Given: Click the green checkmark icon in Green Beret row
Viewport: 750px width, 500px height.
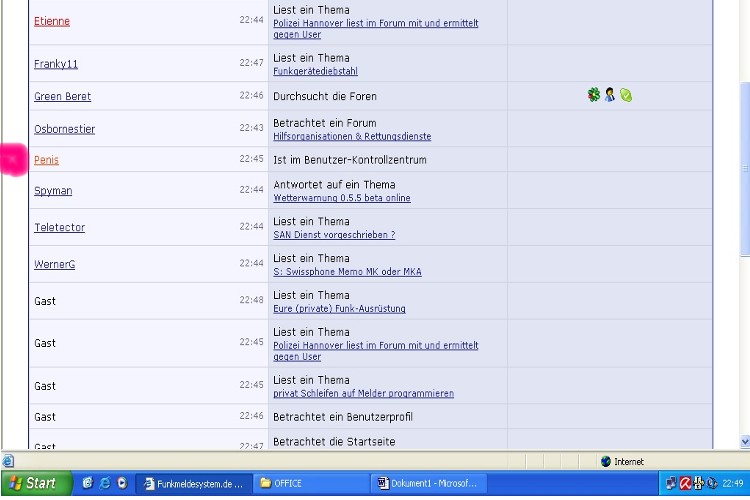Looking at the screenshot, I should tap(626, 96).
